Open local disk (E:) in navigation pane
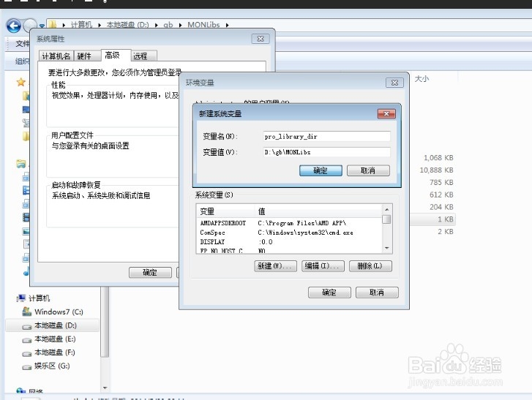The width and height of the screenshot is (532, 400). (55, 339)
